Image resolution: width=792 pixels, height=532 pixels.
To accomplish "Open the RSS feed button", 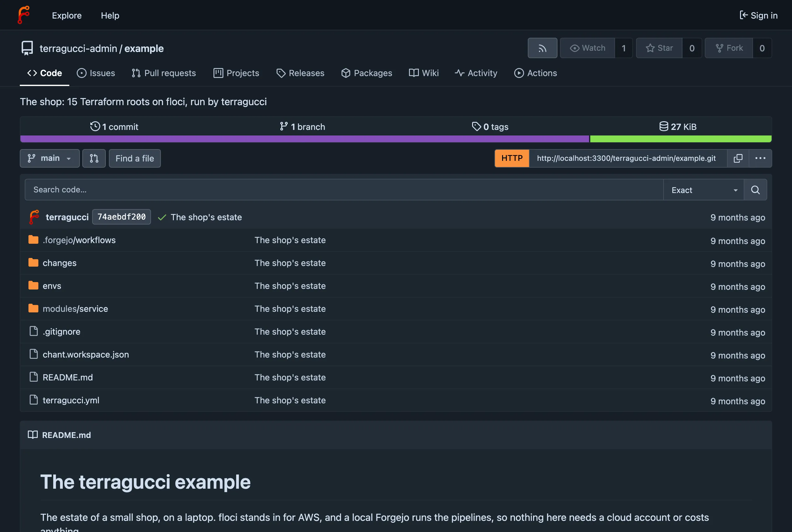I will 542,48.
